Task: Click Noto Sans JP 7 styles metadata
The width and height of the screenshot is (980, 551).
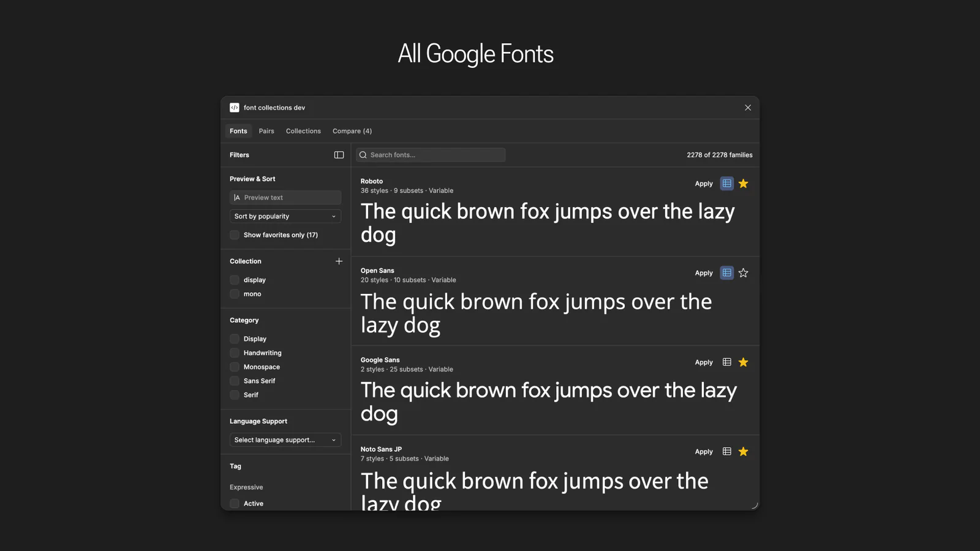Action: pyautogui.click(x=405, y=459)
